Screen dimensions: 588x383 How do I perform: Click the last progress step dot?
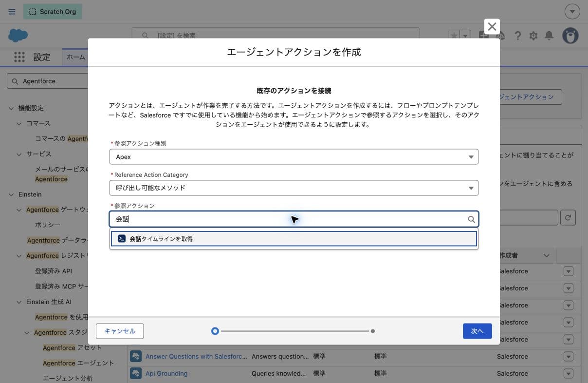tap(373, 331)
